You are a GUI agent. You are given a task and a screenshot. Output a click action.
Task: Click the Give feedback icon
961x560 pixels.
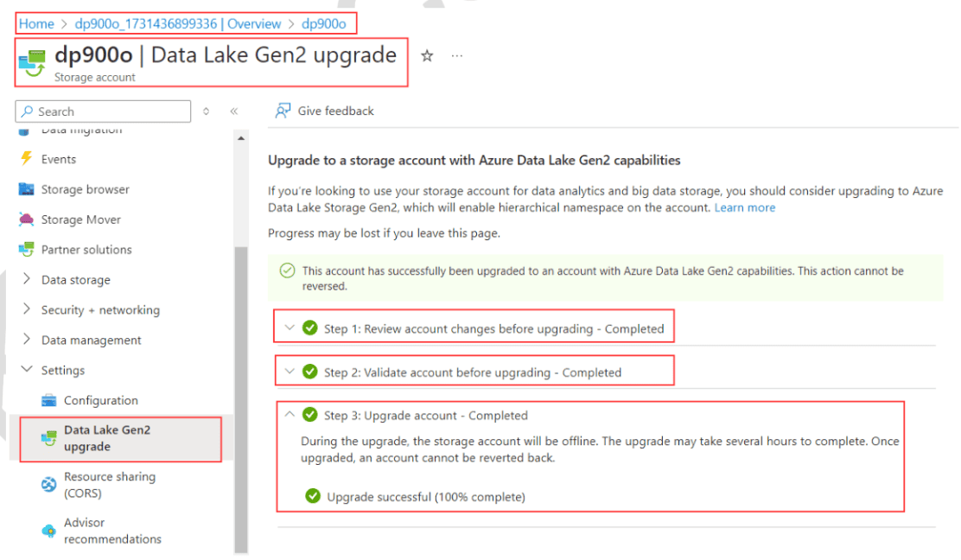click(283, 111)
